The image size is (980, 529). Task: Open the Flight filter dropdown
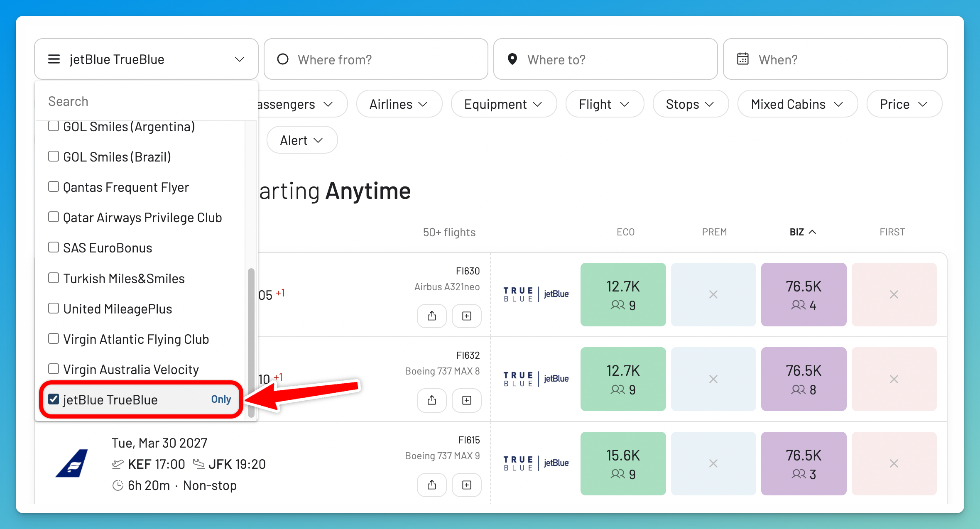pyautogui.click(x=605, y=104)
